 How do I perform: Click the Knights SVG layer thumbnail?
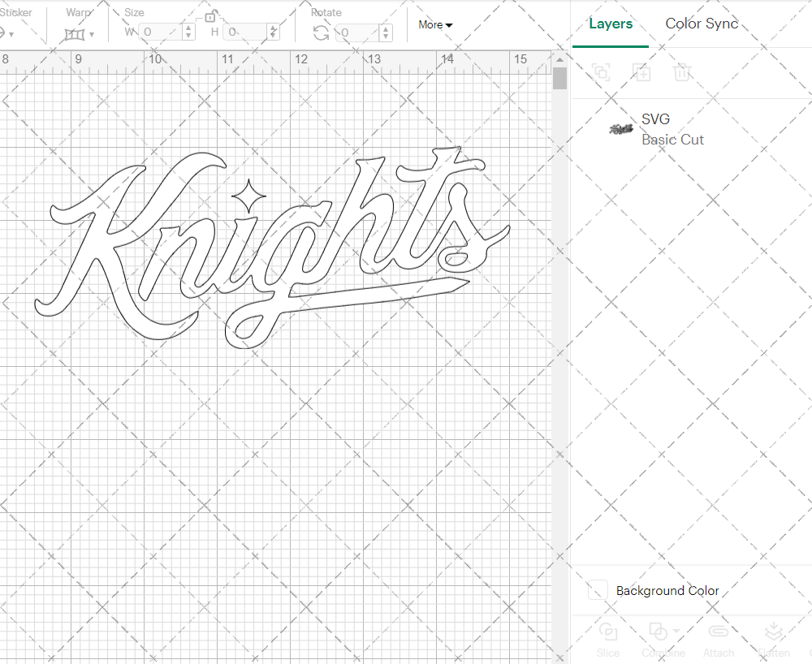[x=620, y=128]
